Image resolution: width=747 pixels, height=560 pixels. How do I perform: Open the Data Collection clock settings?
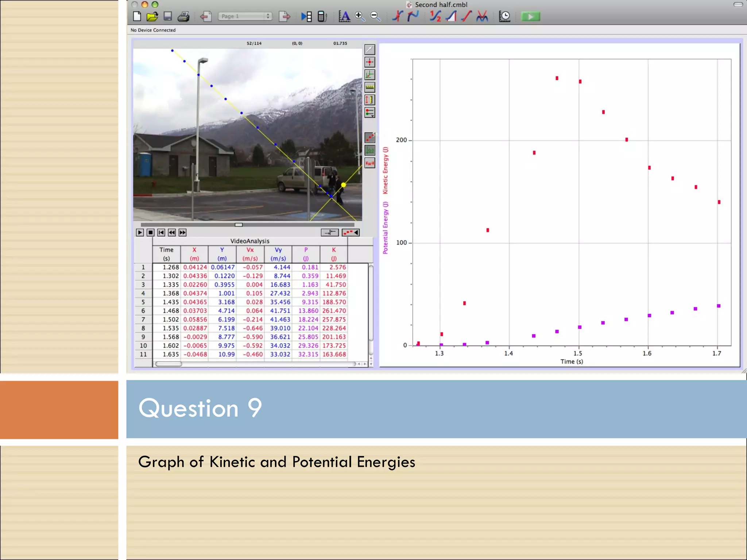tap(504, 16)
